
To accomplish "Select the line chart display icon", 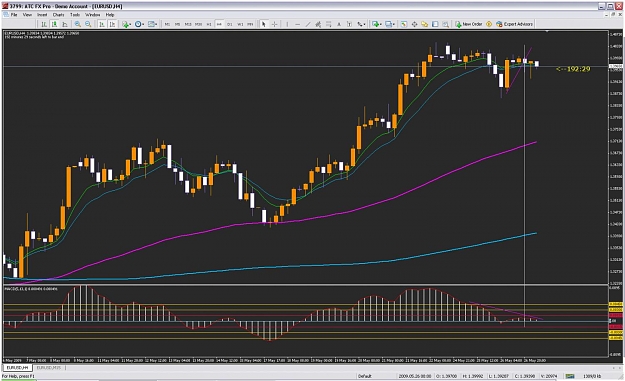I will pos(64,24).
